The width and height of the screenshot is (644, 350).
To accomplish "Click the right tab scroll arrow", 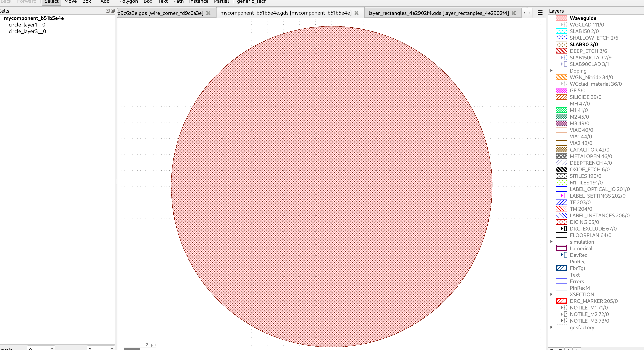I will coord(529,12).
